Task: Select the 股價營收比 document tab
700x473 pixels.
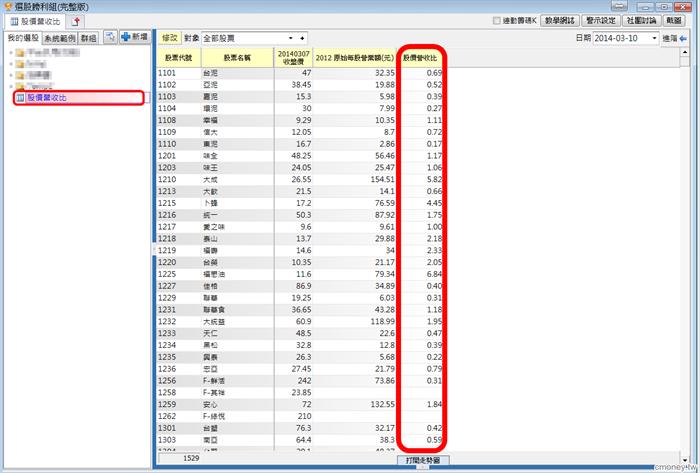Action: pyautogui.click(x=35, y=21)
